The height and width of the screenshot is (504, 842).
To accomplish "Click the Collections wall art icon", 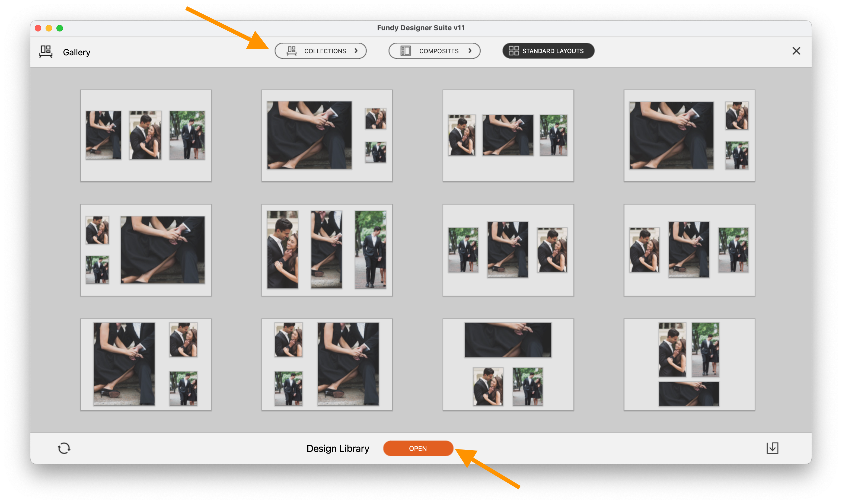I will point(291,51).
